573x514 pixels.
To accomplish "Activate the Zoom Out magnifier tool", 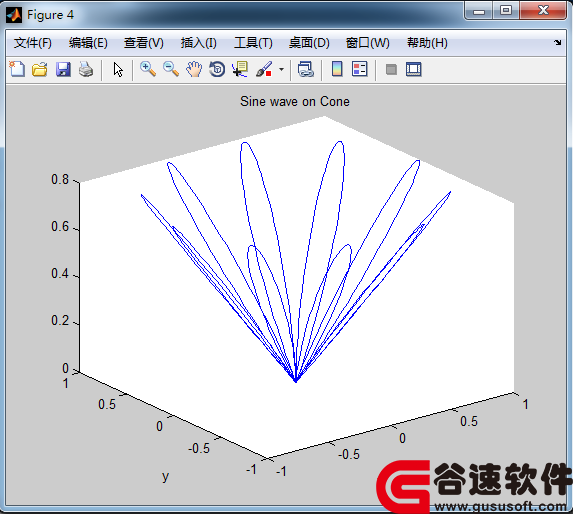I will click(x=171, y=69).
